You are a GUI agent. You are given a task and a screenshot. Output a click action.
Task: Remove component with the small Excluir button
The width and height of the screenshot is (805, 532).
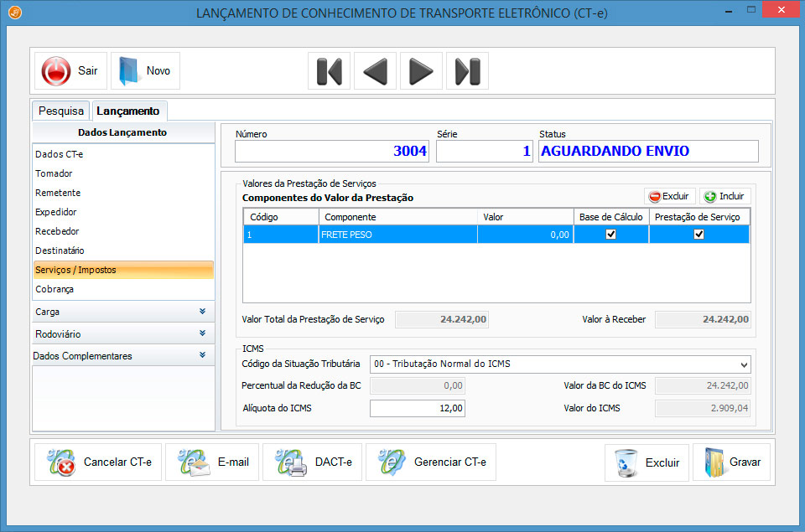click(670, 196)
